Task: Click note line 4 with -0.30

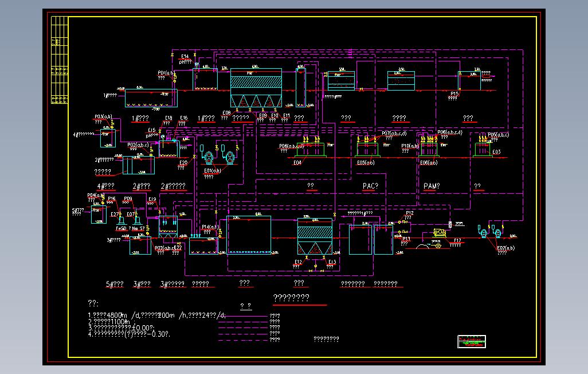Action: (129, 334)
